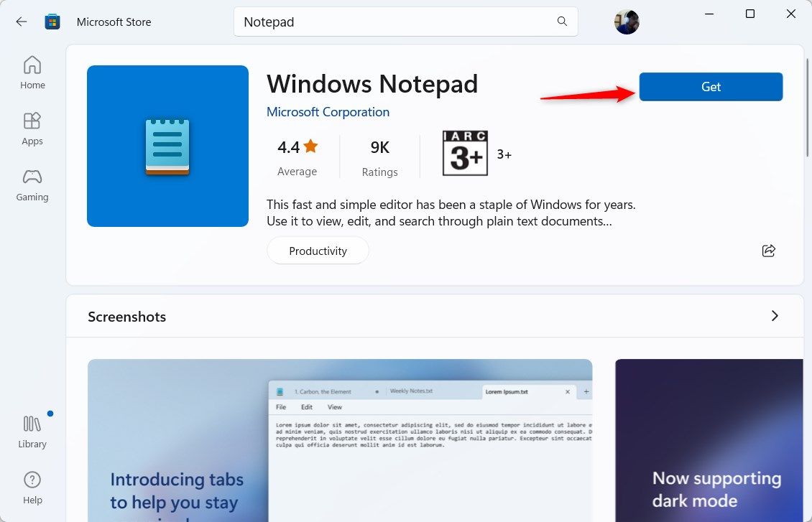
Task: Close the Microsoft Store window
Action: 790,14
